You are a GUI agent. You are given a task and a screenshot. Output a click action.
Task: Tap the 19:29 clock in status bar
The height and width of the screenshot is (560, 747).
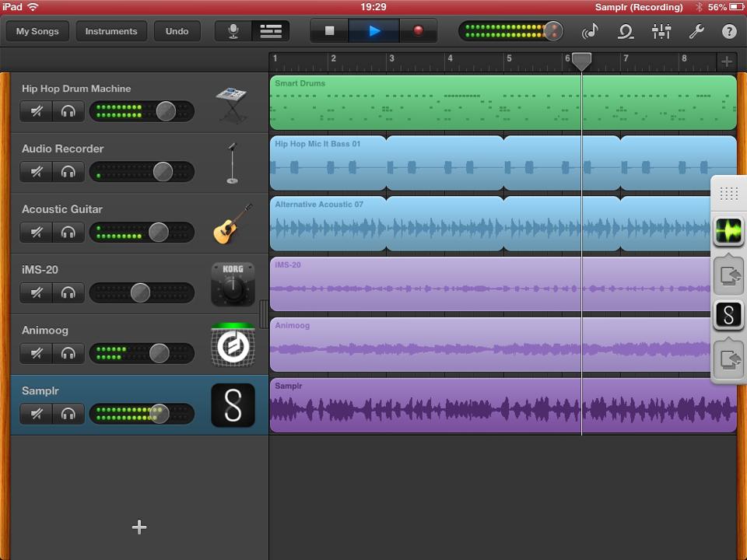coord(373,7)
